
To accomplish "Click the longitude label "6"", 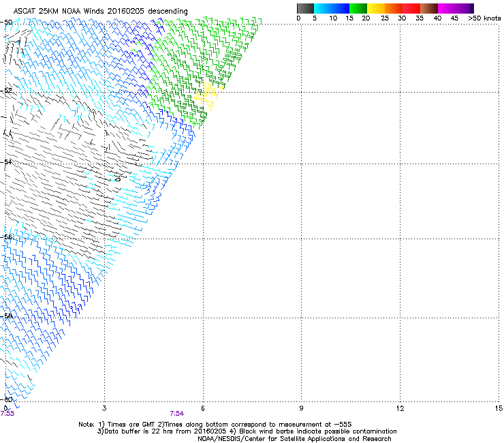I will click(203, 408).
